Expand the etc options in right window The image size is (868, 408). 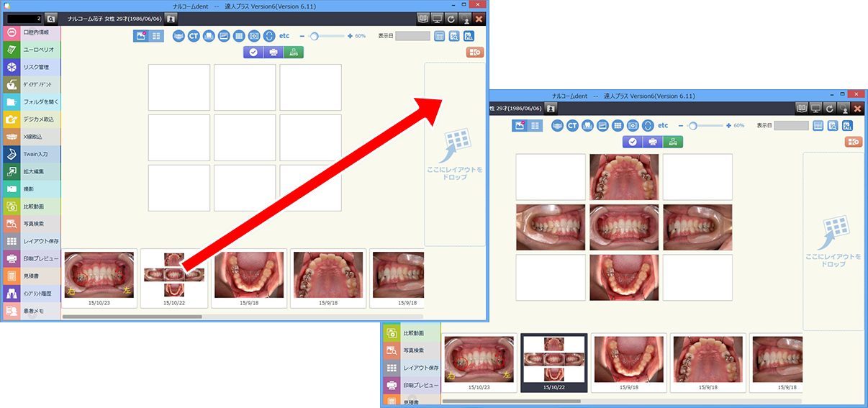pos(663,125)
